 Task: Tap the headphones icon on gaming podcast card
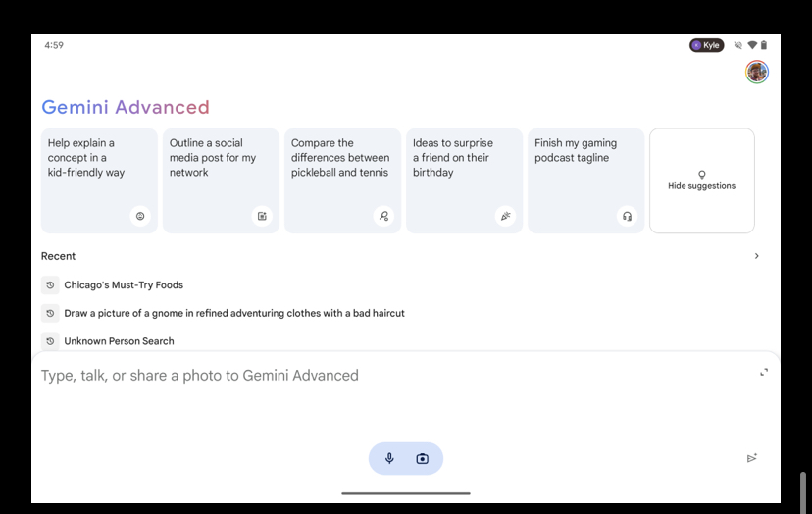click(627, 216)
